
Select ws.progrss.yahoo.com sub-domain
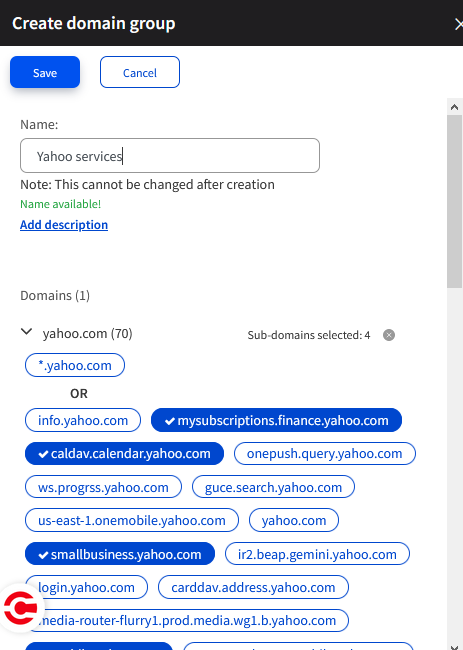pyautogui.click(x=103, y=487)
